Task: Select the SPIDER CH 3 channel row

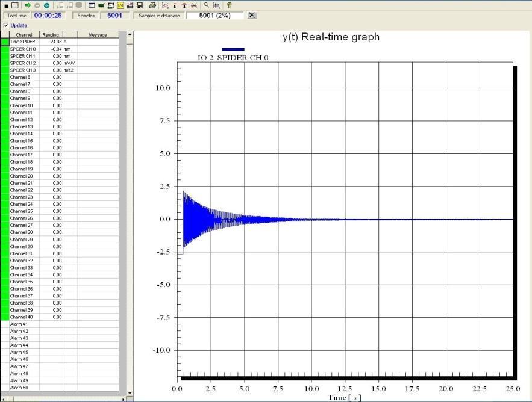Action: point(60,70)
